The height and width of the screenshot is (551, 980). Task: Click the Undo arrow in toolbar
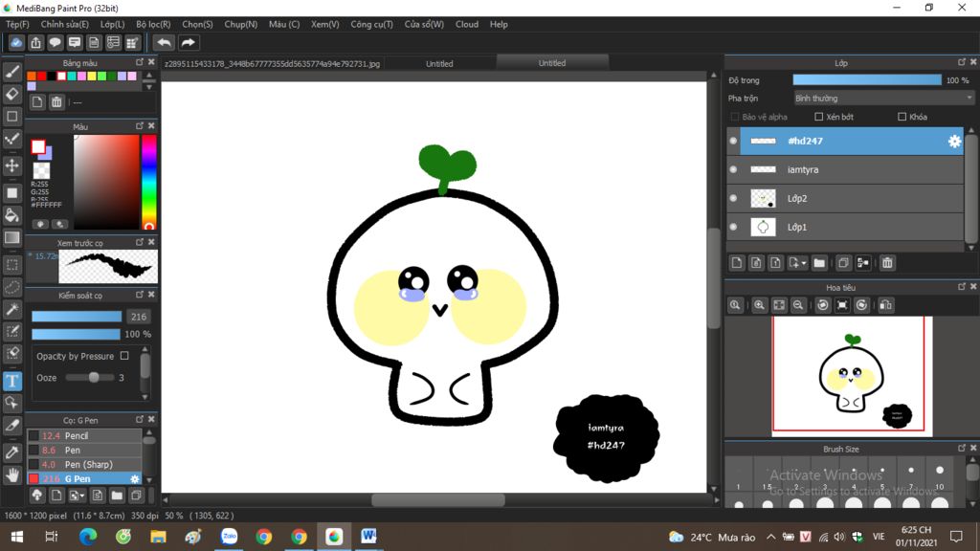click(x=164, y=42)
